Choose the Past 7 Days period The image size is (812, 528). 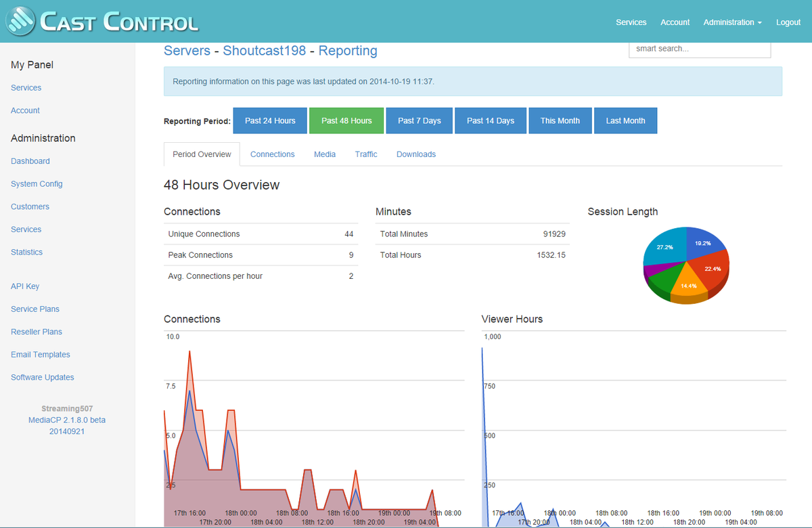[x=420, y=120]
